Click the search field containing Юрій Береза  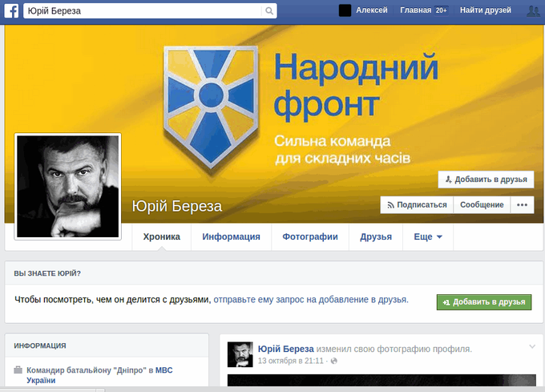point(150,10)
